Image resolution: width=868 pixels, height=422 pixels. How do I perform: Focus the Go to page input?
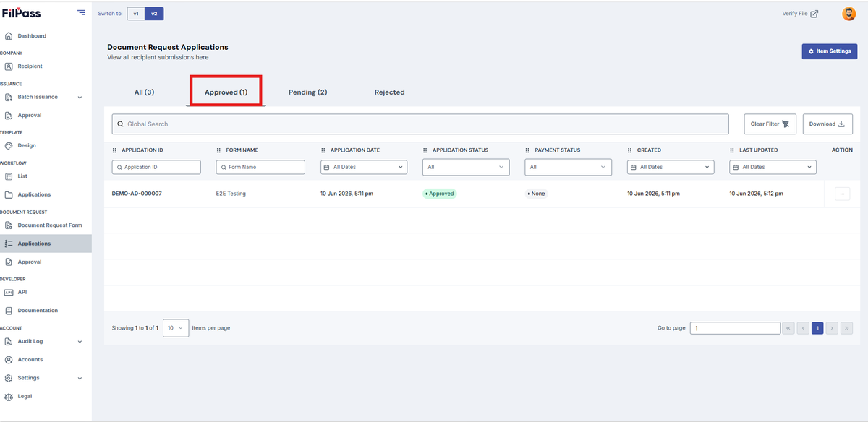(x=735, y=328)
